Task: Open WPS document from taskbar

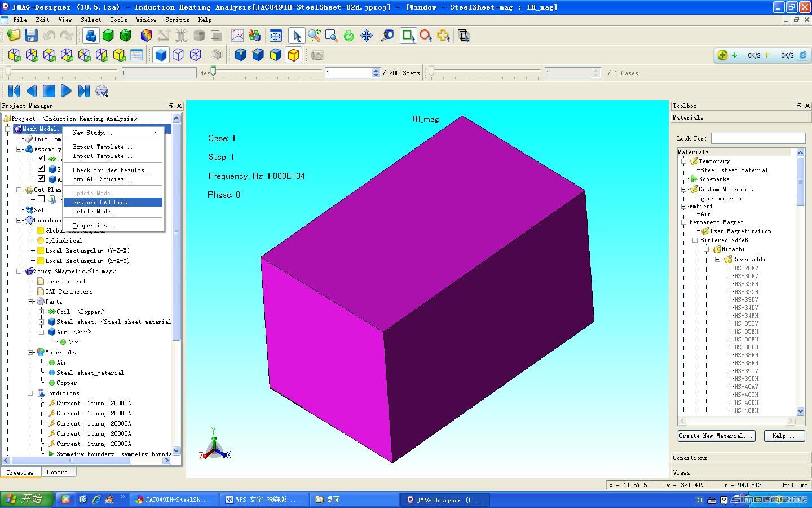Action: click(263, 500)
